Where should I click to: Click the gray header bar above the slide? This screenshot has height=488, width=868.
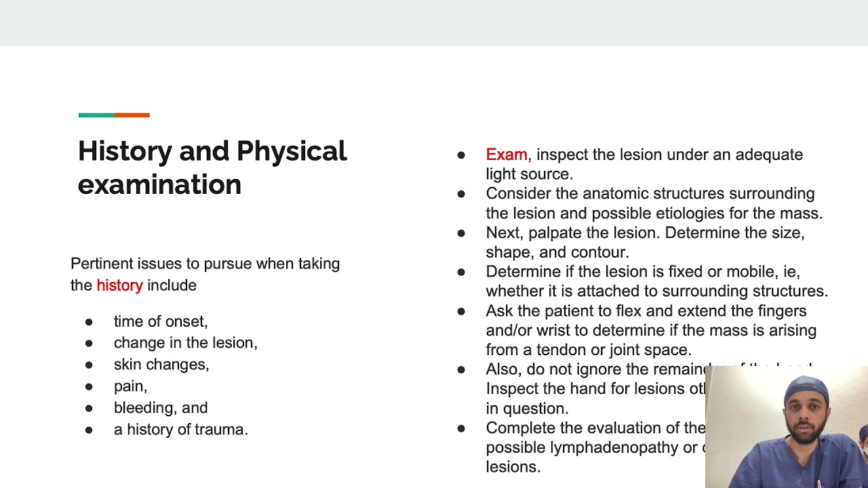pos(434,23)
